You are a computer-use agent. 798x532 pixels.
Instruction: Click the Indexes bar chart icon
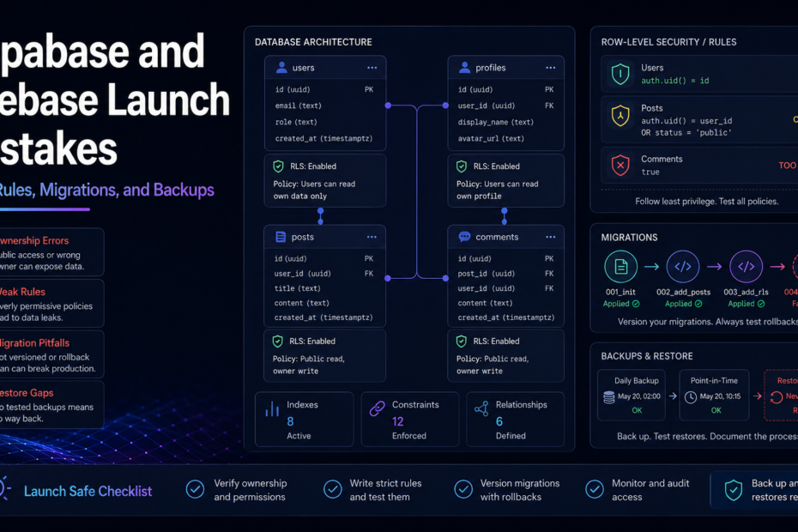tap(272, 408)
